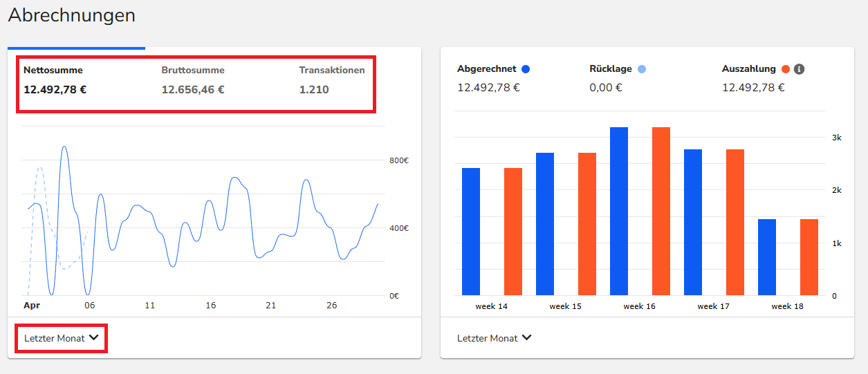Click the blue bar for week 18
The image size is (868, 374).
click(x=767, y=257)
